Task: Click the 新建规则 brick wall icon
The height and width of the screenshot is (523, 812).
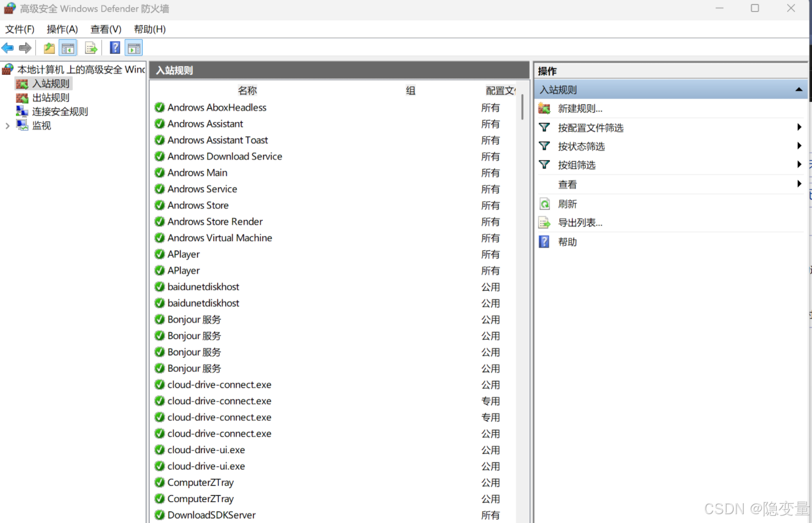Action: tap(544, 108)
